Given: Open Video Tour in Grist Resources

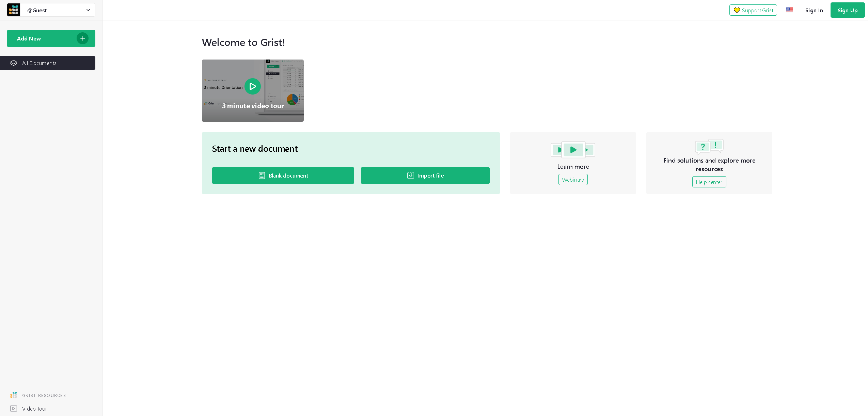Looking at the screenshot, I should 34,409.
